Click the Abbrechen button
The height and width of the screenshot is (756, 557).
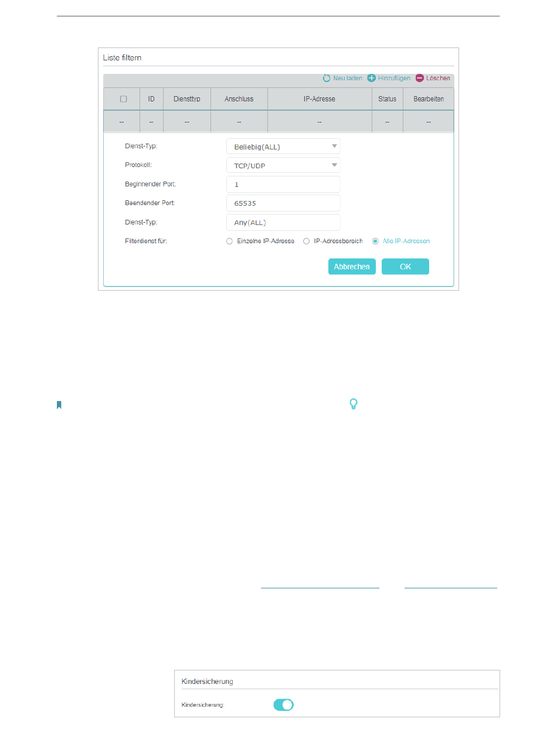pos(352,267)
